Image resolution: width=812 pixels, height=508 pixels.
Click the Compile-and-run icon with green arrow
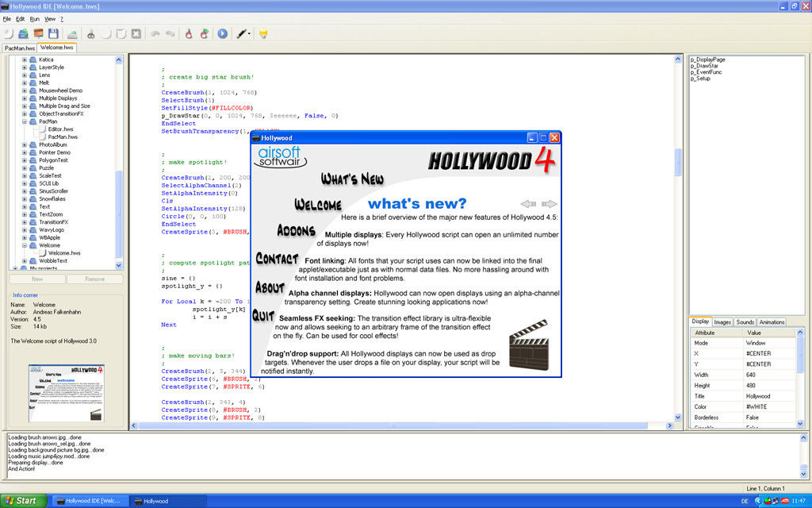coord(205,33)
